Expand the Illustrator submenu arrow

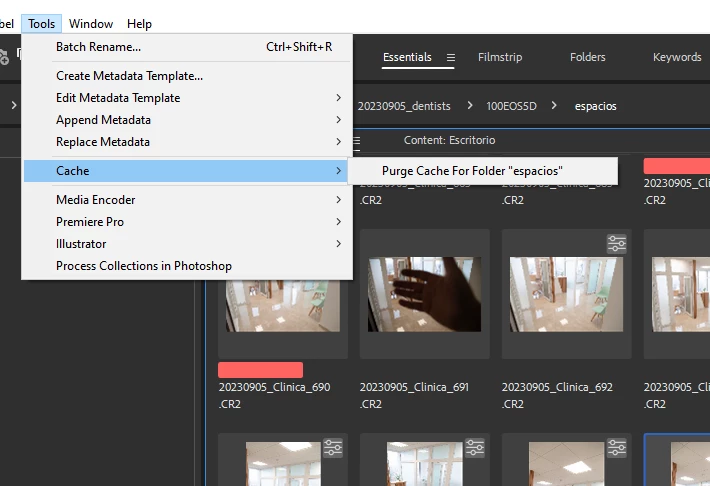point(338,244)
